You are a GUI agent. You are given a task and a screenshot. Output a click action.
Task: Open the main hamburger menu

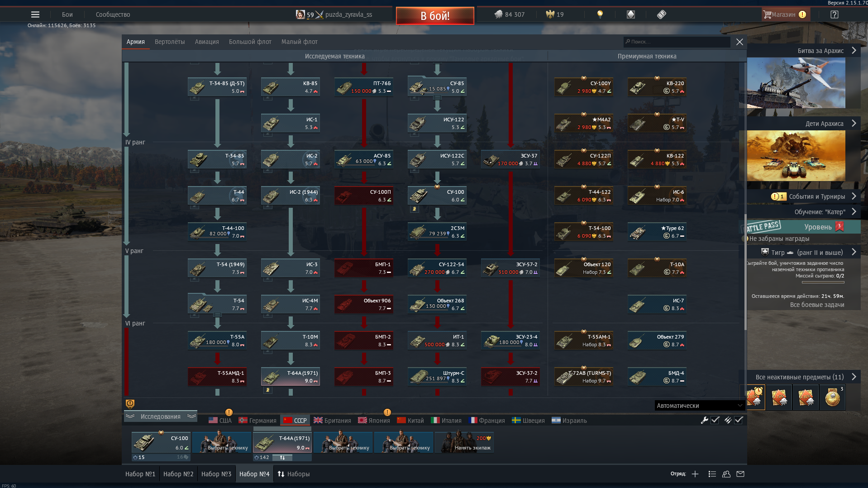click(x=35, y=14)
